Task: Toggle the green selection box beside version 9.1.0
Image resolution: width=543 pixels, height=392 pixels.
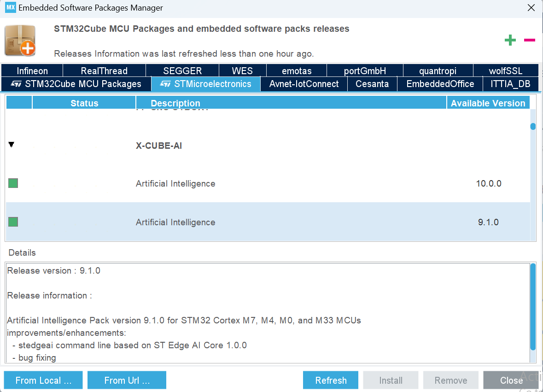Action: (13, 222)
